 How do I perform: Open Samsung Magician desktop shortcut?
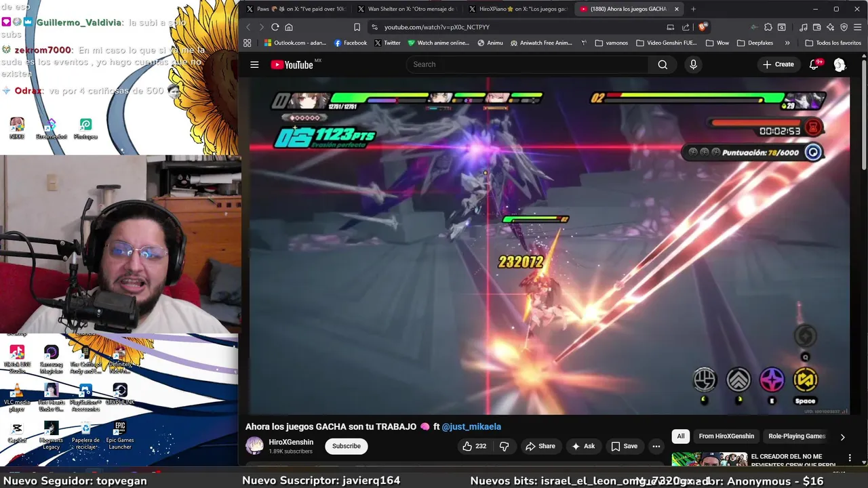(52, 359)
